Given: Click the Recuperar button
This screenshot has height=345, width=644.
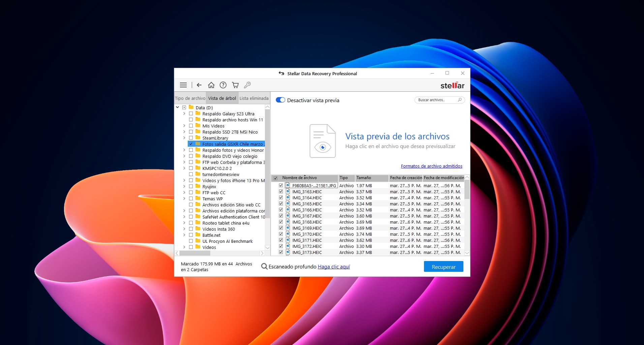Looking at the screenshot, I should point(443,267).
